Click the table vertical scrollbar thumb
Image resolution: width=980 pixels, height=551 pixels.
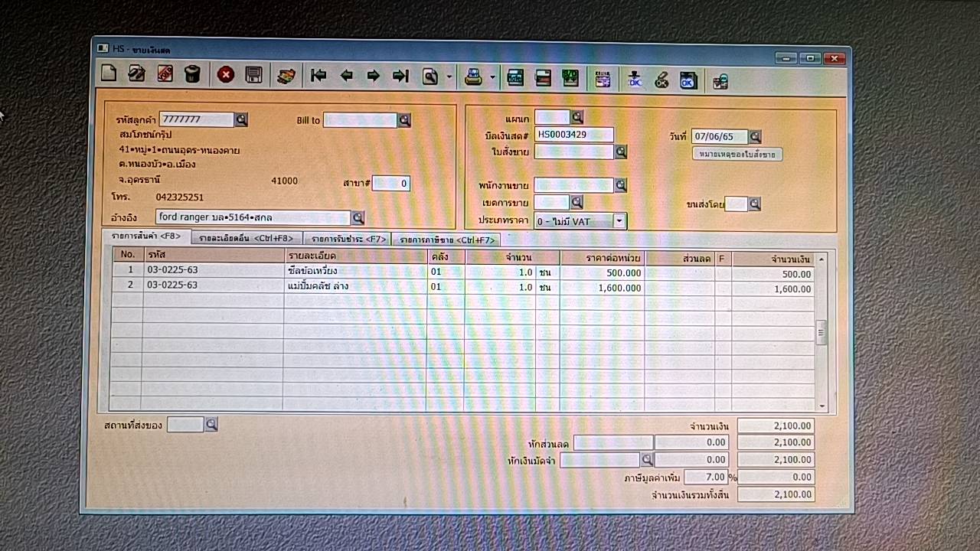pos(822,332)
